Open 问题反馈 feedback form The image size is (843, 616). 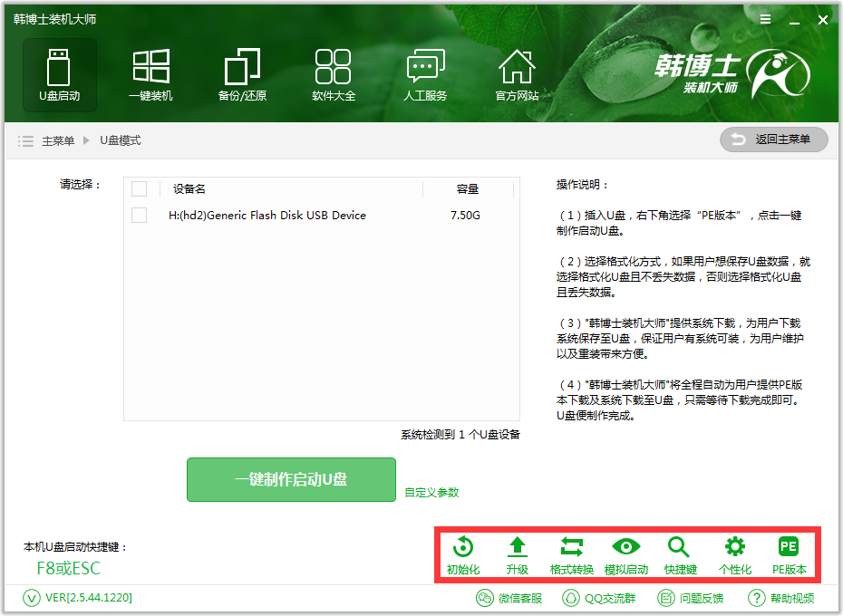coord(691,598)
